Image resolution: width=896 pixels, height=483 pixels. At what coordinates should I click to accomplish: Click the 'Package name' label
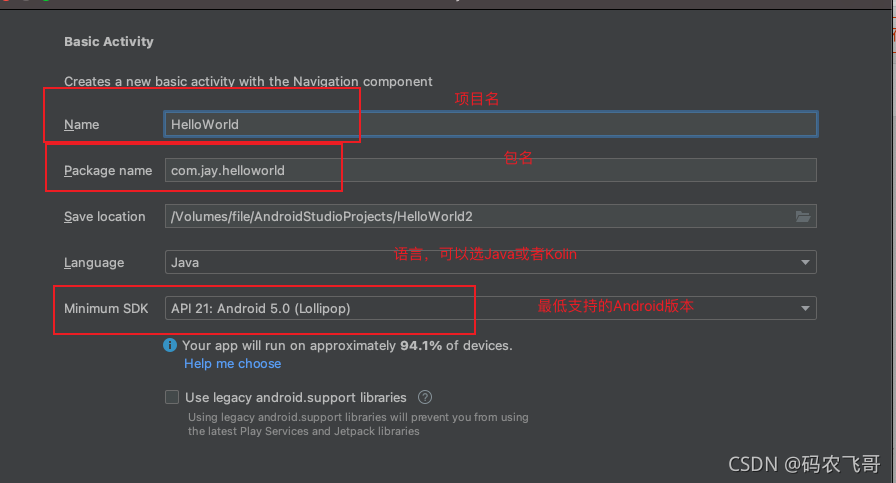(x=108, y=171)
